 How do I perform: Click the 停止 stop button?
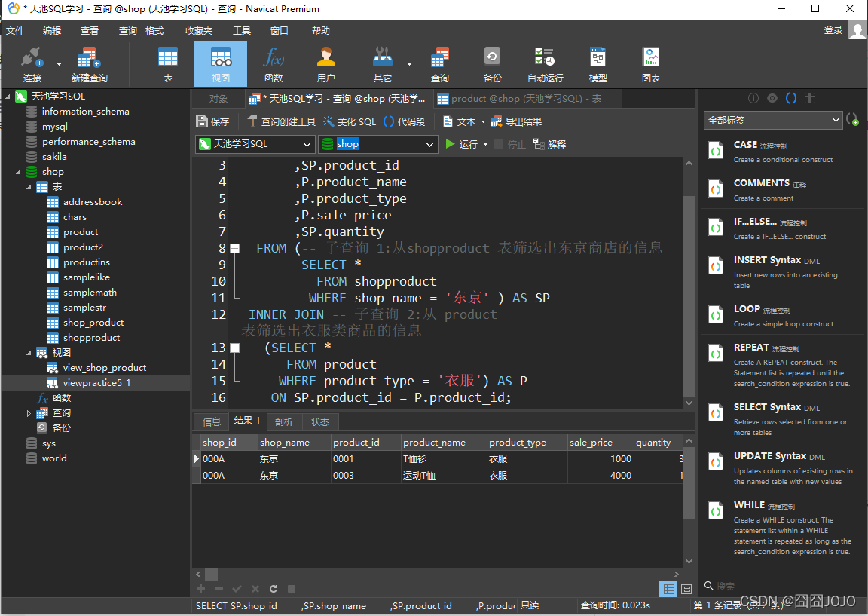pos(510,144)
